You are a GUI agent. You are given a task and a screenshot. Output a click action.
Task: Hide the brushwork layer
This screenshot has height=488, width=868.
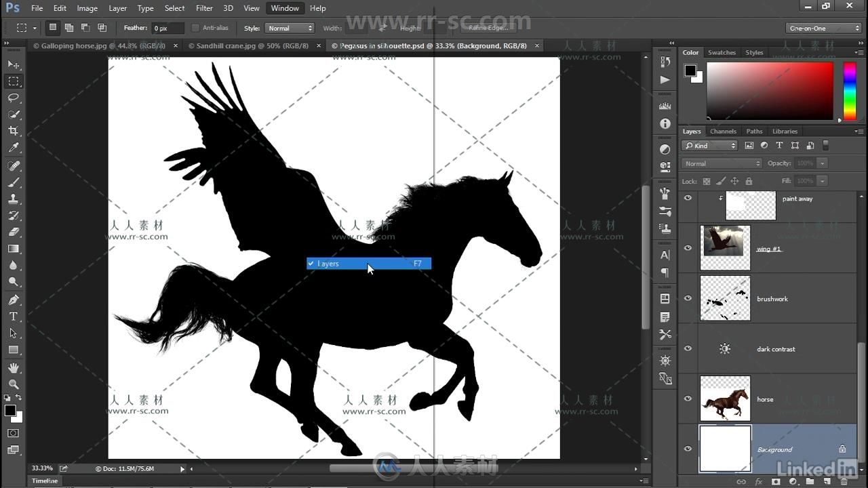click(x=688, y=298)
